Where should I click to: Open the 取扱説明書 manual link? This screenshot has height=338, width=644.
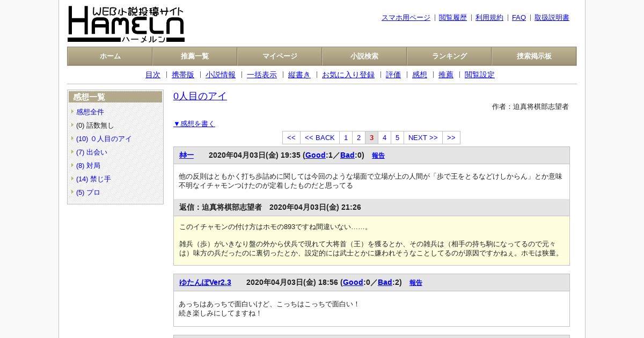click(x=552, y=17)
